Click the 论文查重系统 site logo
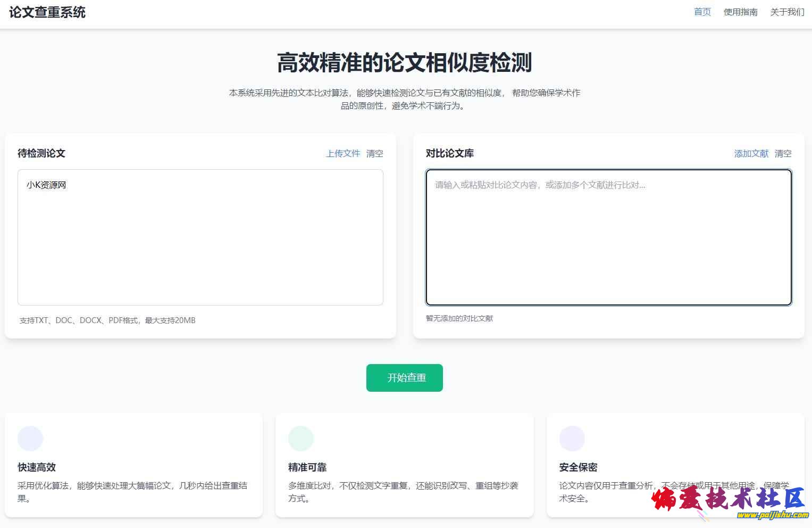Screen dimensions: 812x528 click(47, 12)
